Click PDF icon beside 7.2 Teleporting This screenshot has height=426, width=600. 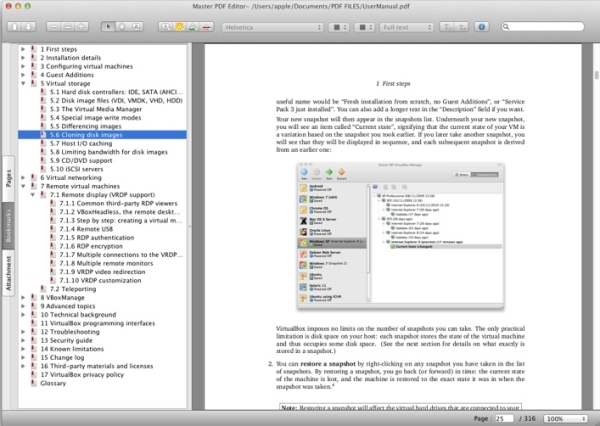click(43, 289)
